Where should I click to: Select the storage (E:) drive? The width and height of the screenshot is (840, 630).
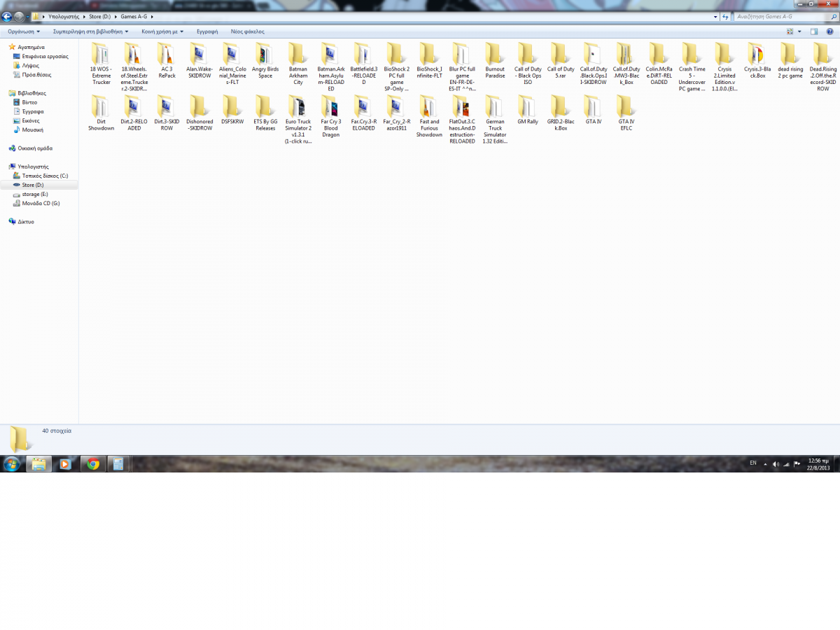pyautogui.click(x=34, y=194)
